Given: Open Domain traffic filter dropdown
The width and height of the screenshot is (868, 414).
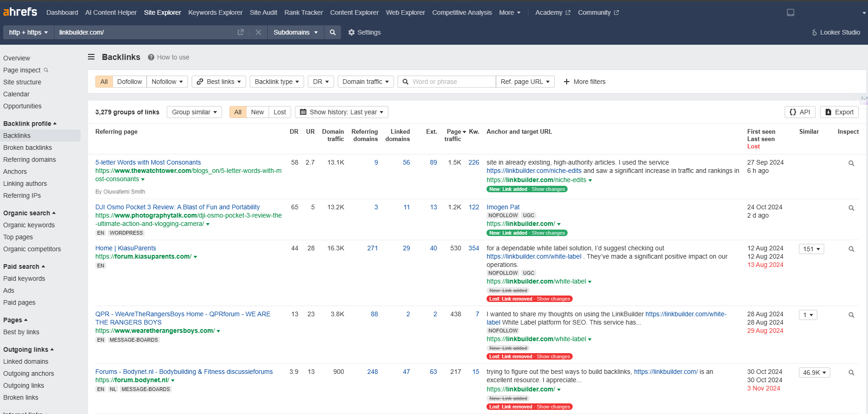Looking at the screenshot, I should (366, 82).
